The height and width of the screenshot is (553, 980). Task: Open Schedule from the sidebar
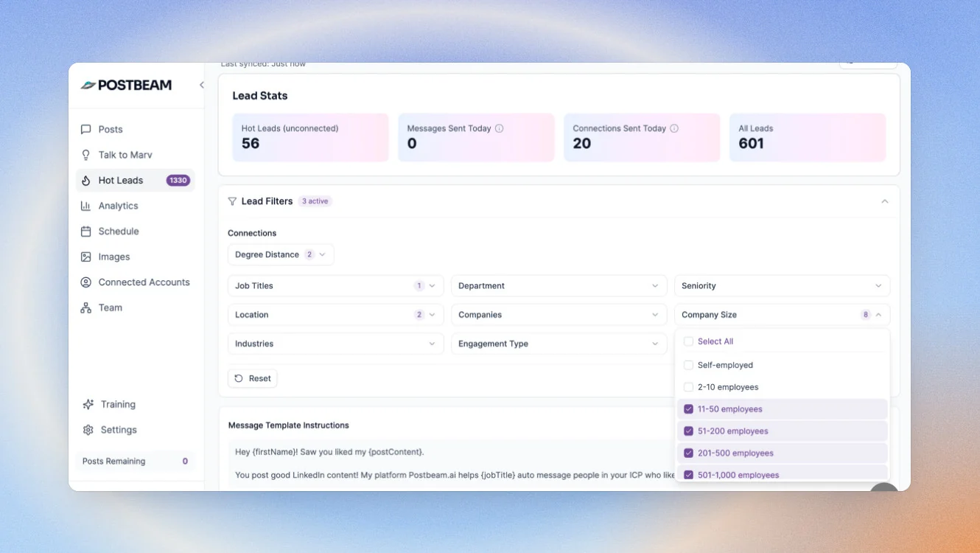[x=135, y=231]
